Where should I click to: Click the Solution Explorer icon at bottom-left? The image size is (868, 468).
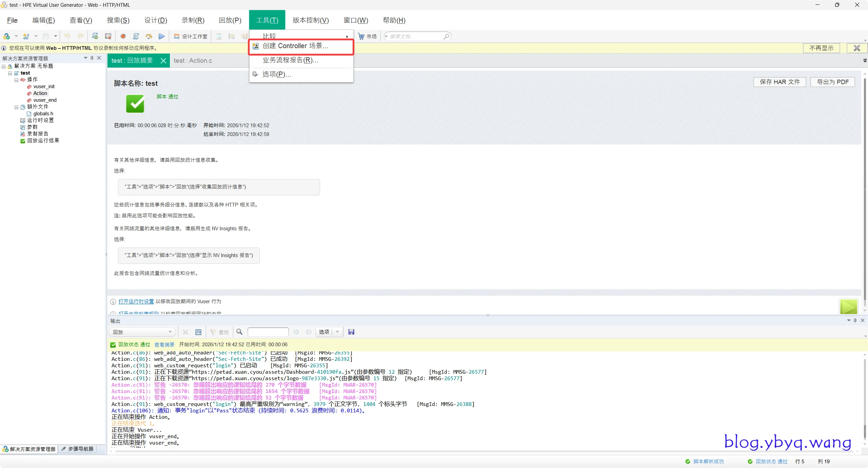(6, 449)
